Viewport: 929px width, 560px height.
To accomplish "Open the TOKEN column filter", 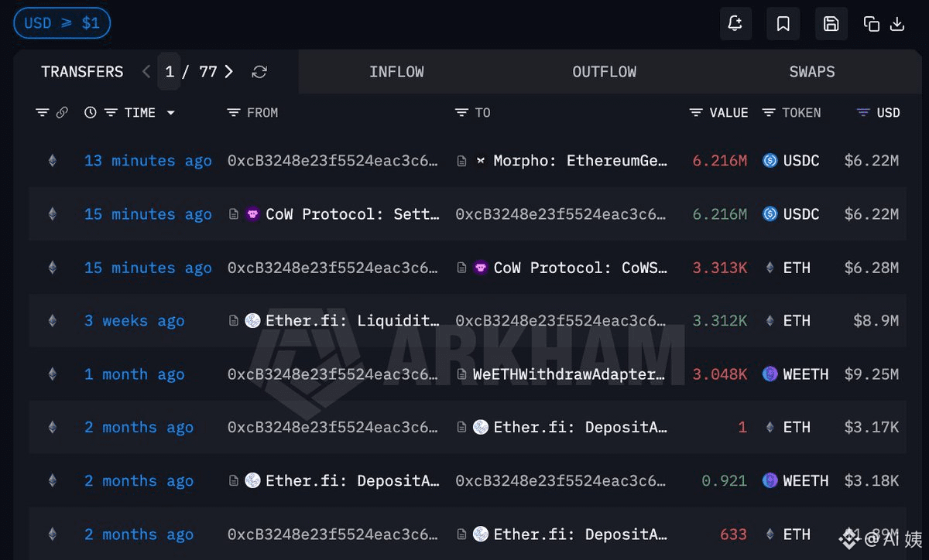I will click(x=768, y=113).
